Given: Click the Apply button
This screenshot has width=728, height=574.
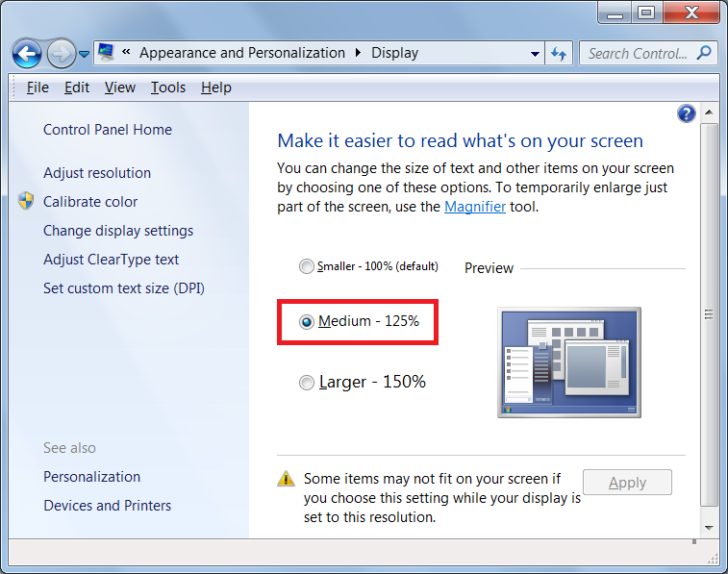Looking at the screenshot, I should [x=627, y=482].
